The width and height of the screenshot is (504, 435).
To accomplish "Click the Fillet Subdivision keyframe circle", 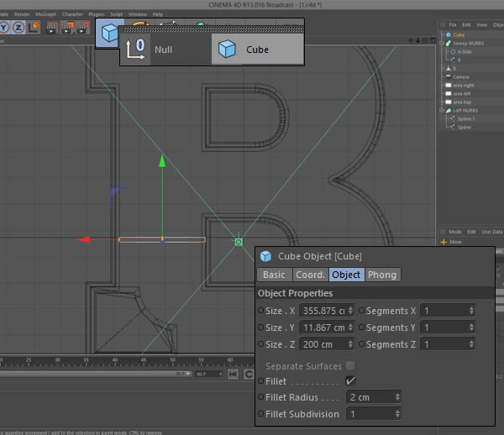I will coord(261,413).
